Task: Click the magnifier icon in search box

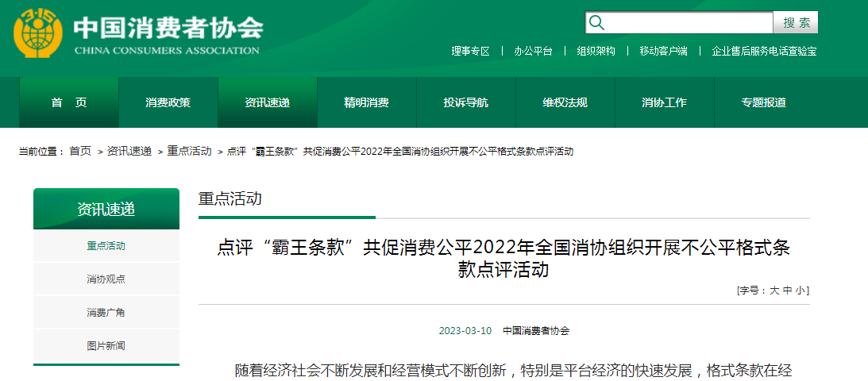Action: click(x=596, y=23)
